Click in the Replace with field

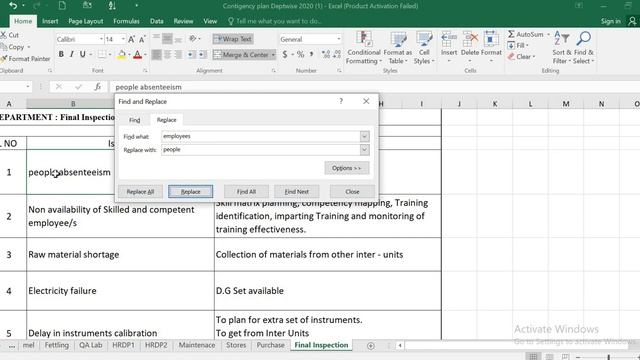coord(261,150)
